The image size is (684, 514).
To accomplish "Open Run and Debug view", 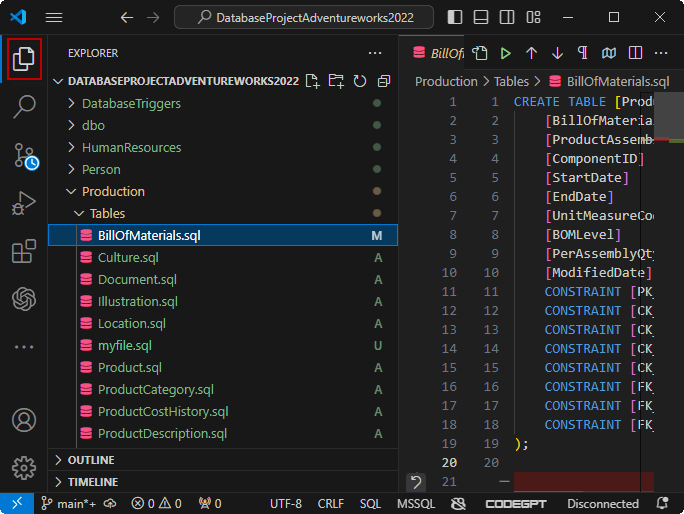I will (x=24, y=204).
